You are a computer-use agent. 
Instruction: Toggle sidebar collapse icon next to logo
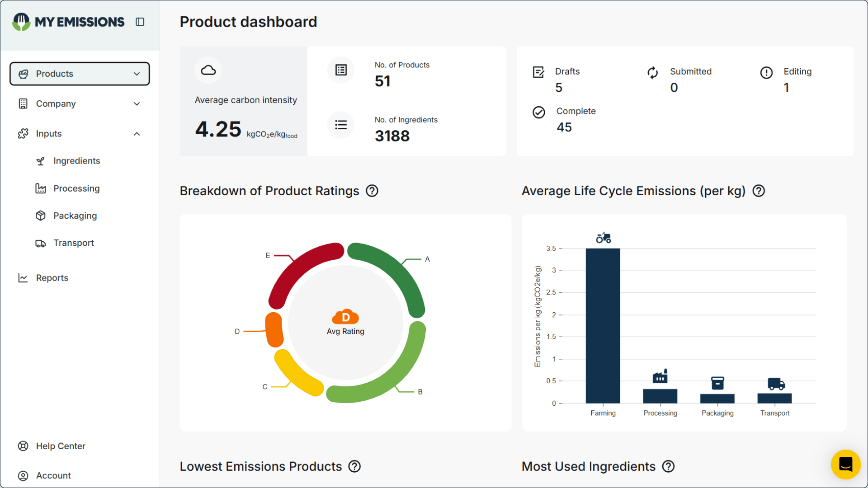(140, 22)
